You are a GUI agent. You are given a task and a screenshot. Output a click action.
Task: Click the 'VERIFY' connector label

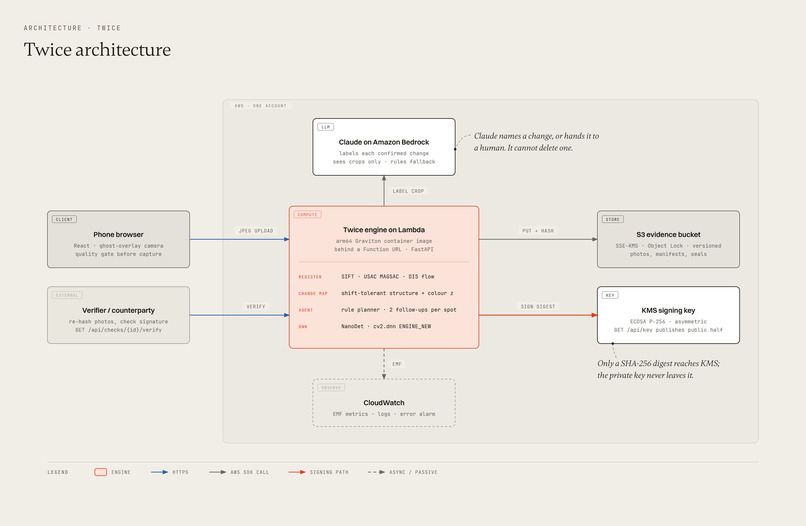click(256, 306)
